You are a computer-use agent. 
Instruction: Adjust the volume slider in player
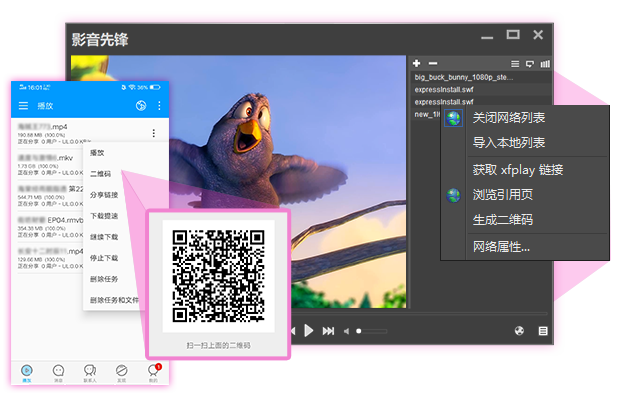(371, 330)
